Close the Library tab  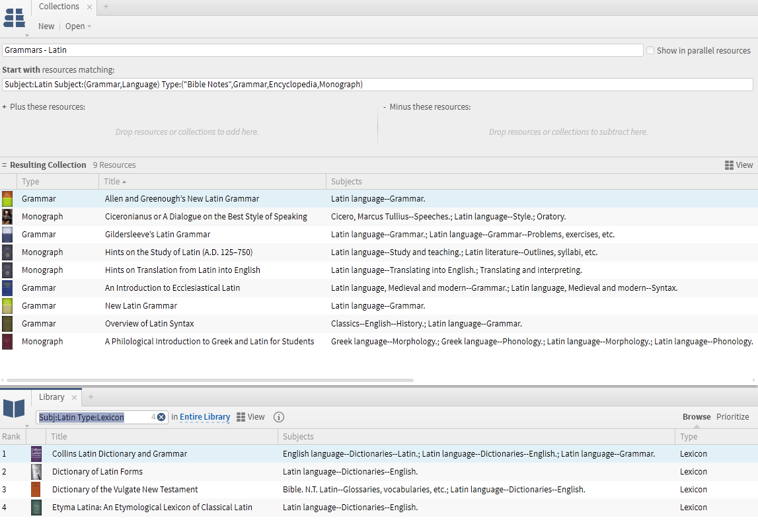pos(74,398)
